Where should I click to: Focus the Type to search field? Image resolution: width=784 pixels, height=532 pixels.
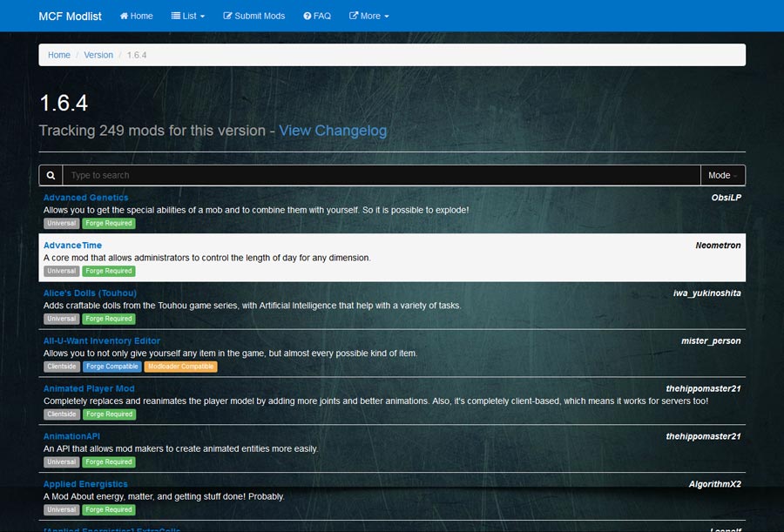click(x=382, y=176)
